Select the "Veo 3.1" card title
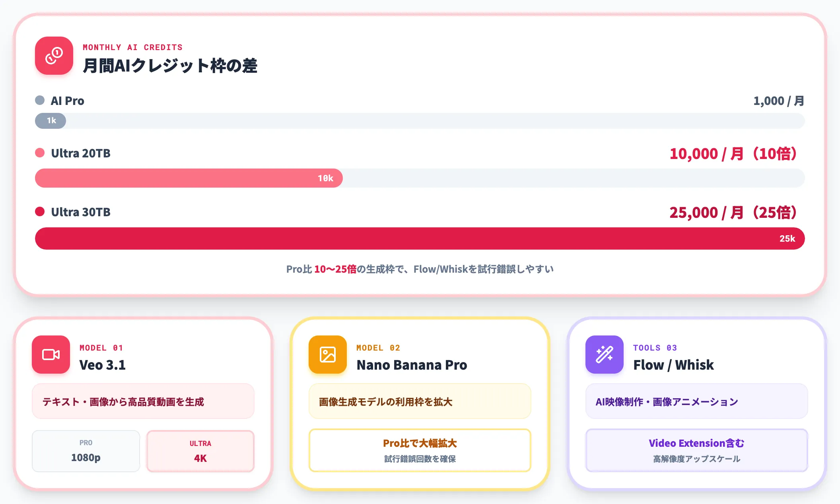 (x=103, y=365)
